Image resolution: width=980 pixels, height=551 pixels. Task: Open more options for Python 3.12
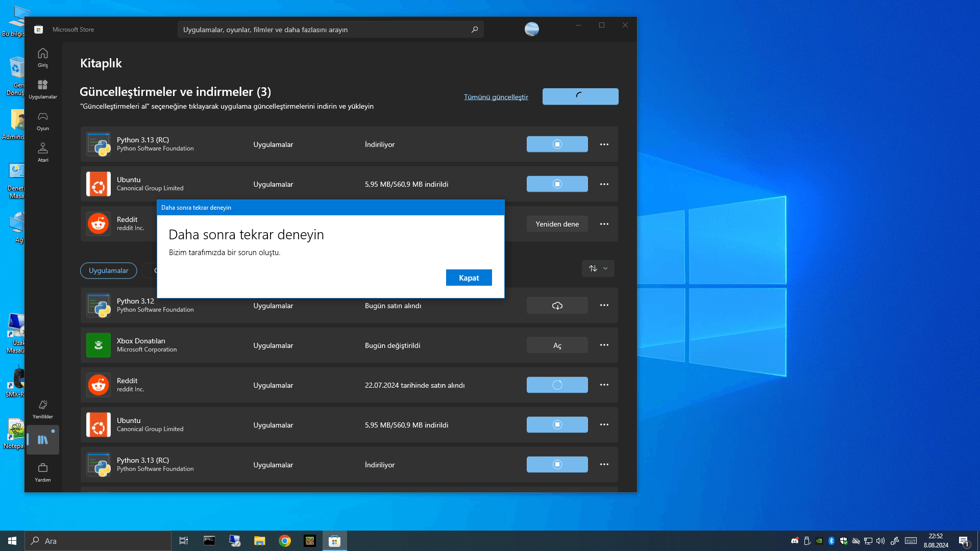pos(604,306)
